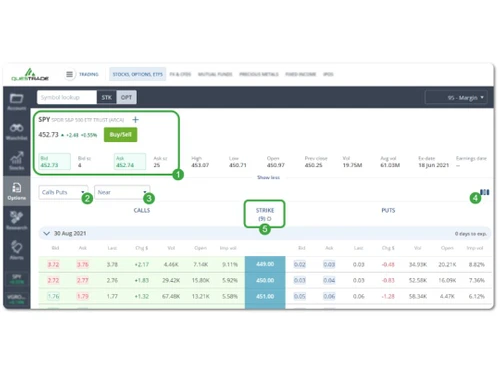Screen dimensions: 500x375
Task: Open the Account folder icon in sidebar
Action: pyautogui.click(x=16, y=101)
